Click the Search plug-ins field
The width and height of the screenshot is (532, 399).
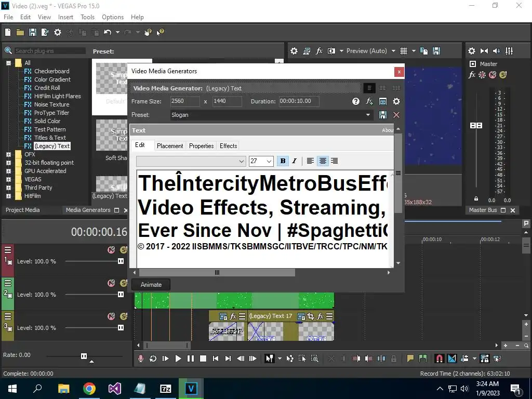click(50, 51)
